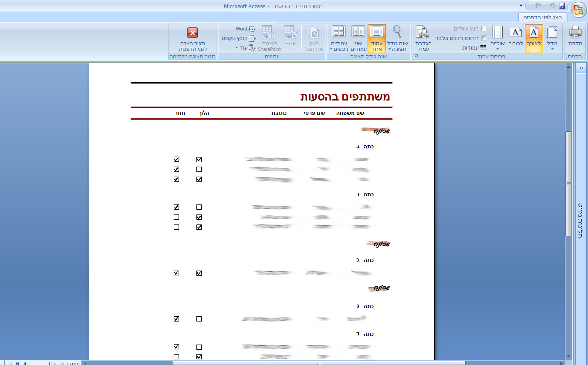Click the שם משפחה column header

(x=350, y=113)
